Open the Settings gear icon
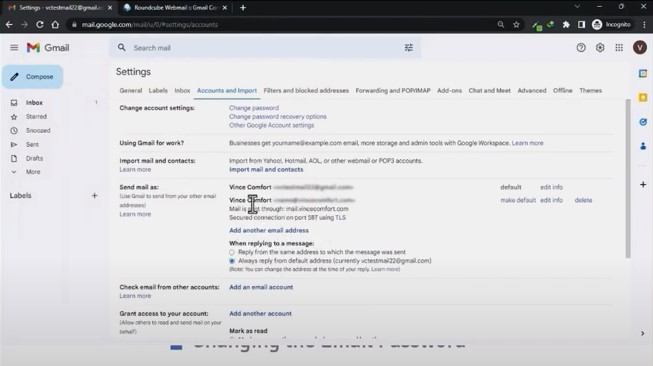Screen dimensions: 653x366 coord(600,48)
